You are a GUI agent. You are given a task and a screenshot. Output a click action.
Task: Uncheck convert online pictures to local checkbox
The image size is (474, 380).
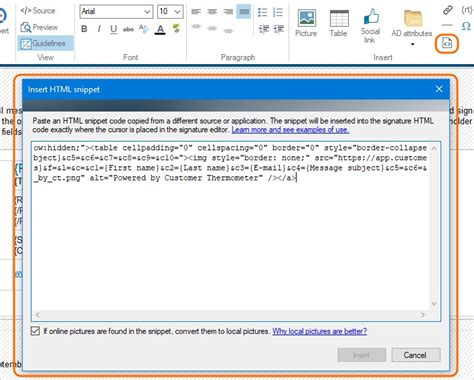tap(35, 331)
